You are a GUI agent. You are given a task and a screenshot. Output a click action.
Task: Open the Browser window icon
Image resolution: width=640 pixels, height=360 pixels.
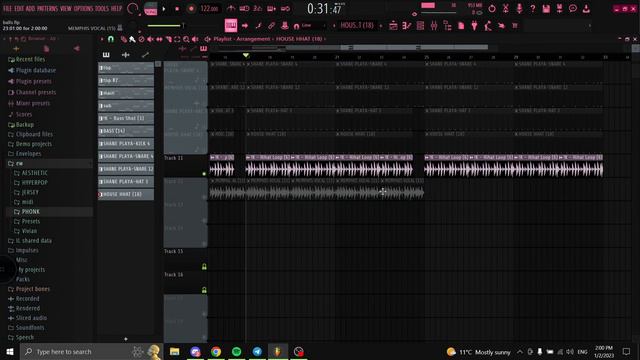447,26
